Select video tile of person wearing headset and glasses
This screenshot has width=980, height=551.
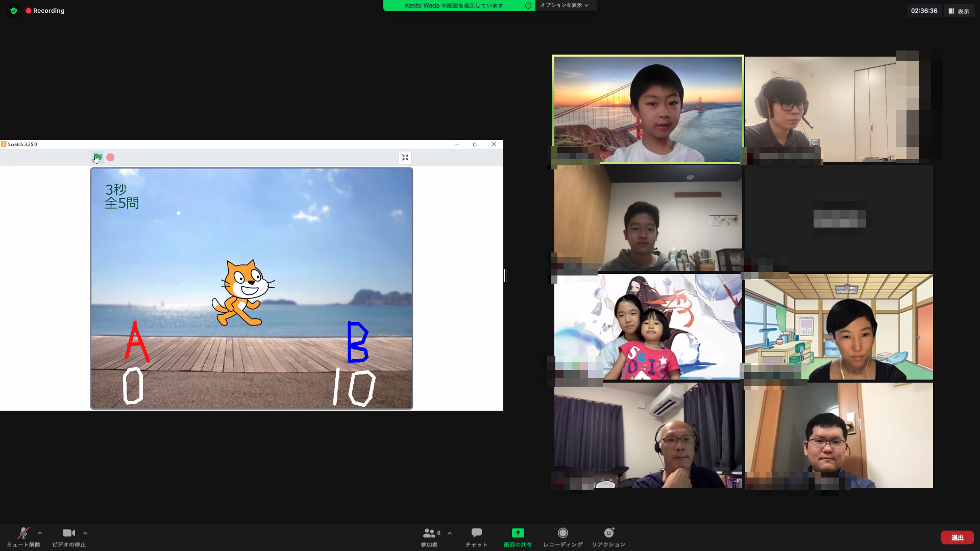(x=839, y=109)
